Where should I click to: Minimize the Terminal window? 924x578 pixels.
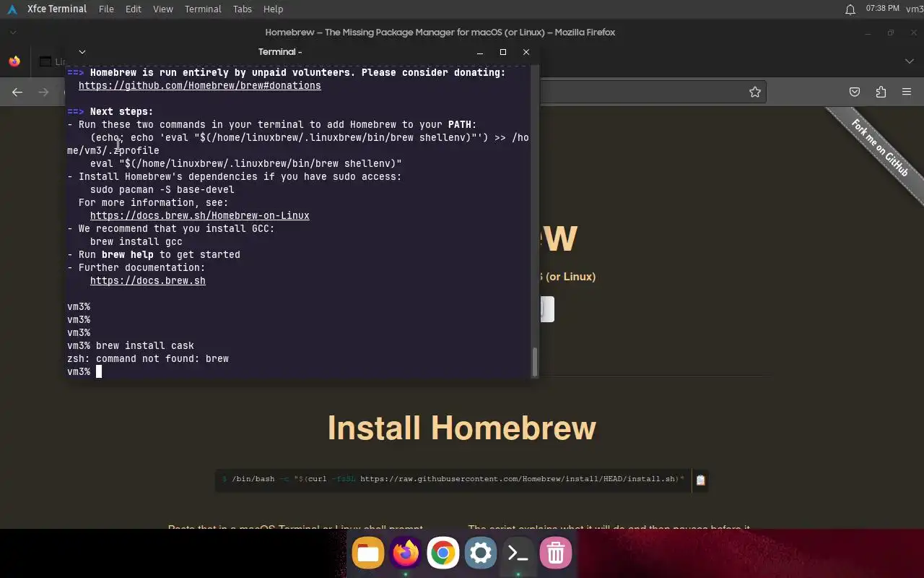point(480,52)
